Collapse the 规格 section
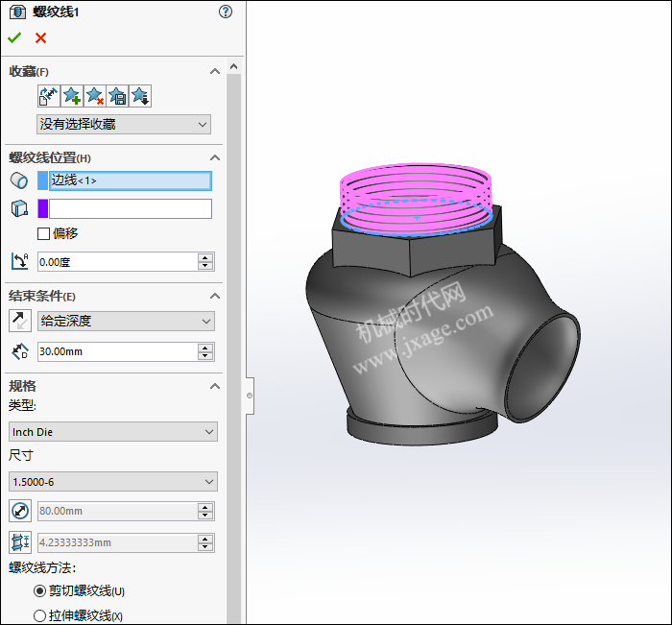Viewport: 672px width, 625px height. [215, 386]
